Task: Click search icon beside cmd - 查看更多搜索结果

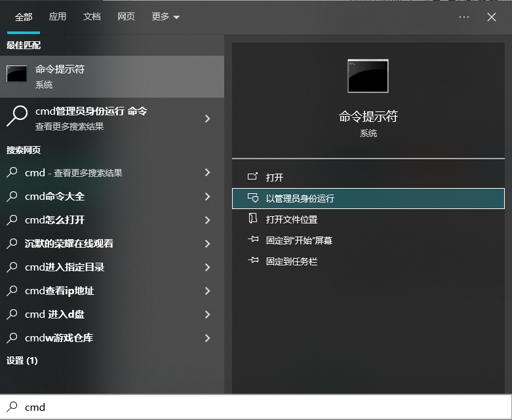Action: 12,172
